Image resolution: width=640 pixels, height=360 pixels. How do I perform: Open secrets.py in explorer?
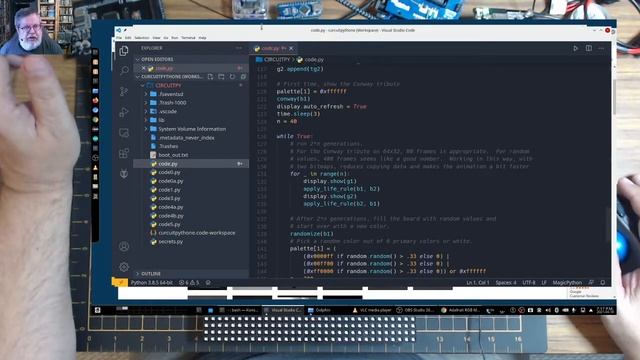[191, 242]
